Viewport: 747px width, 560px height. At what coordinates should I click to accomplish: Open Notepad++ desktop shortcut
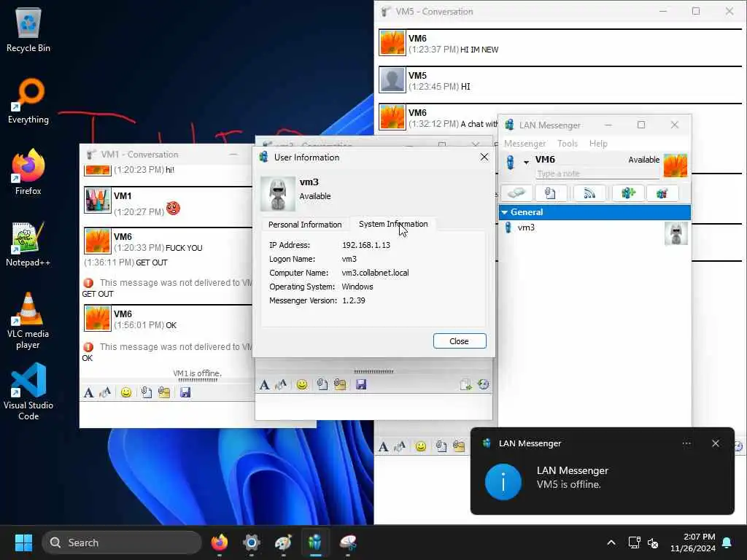[28, 244]
